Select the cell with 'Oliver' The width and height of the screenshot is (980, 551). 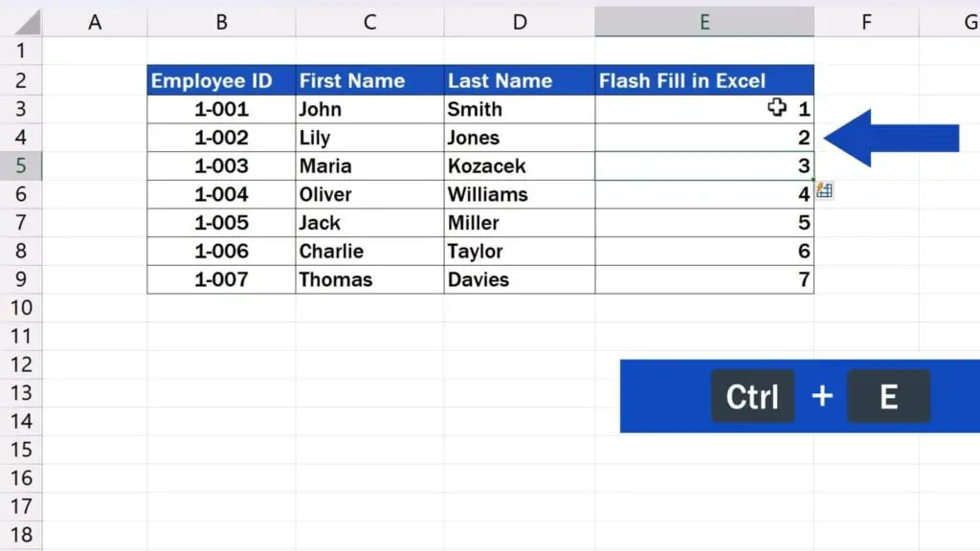point(369,194)
